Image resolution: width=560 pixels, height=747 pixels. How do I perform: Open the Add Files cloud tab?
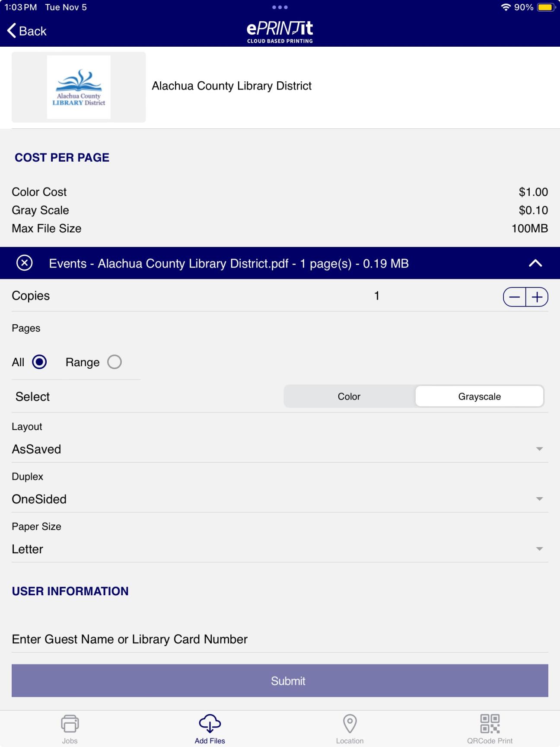click(210, 729)
